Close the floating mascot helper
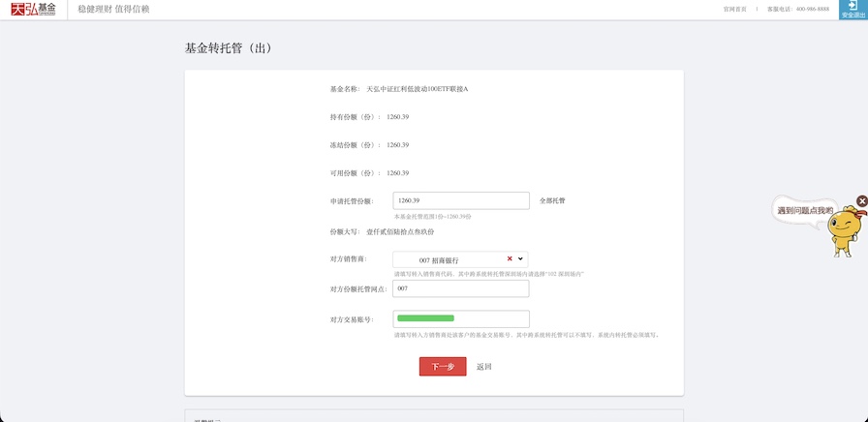This screenshot has height=422, width=868. pyautogui.click(x=862, y=201)
